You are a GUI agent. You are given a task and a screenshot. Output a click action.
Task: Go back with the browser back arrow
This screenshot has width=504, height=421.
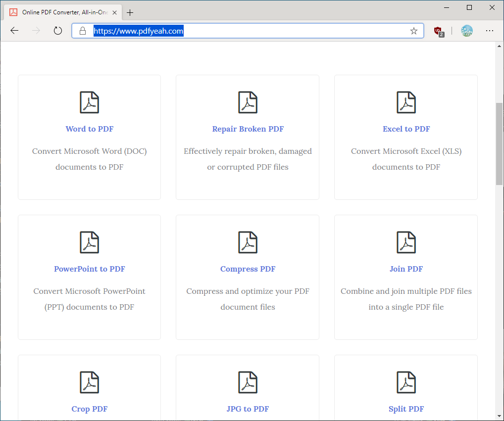[14, 31]
